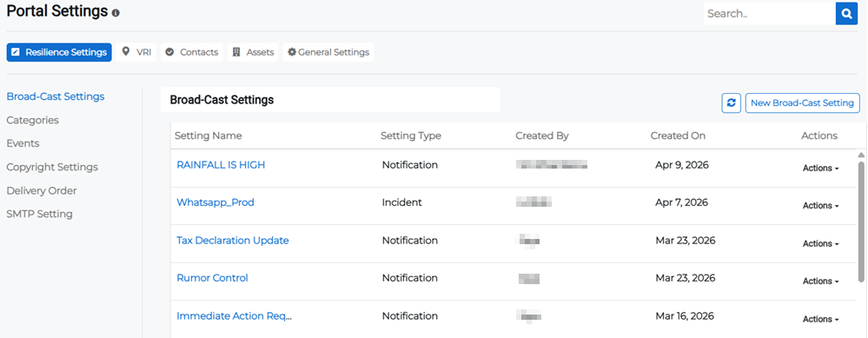Image resolution: width=868 pixels, height=338 pixels.
Task: Open the Resilience Settings tab
Action: tap(59, 52)
